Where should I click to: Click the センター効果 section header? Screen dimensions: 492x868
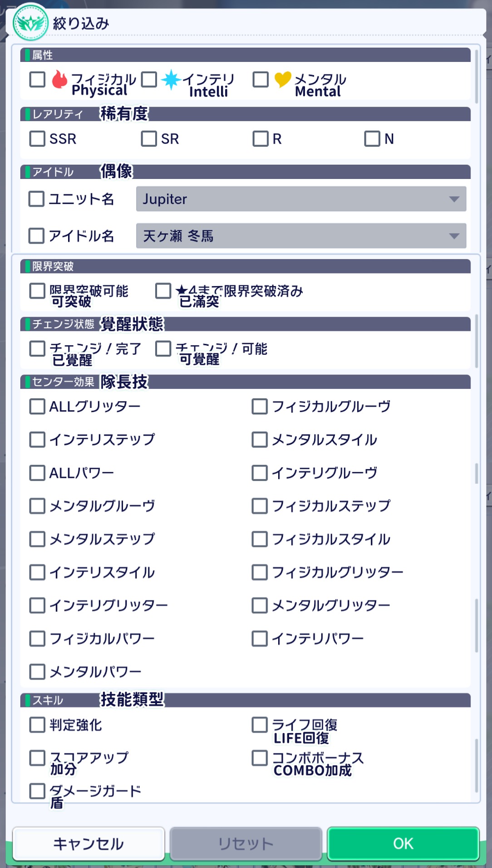245,382
